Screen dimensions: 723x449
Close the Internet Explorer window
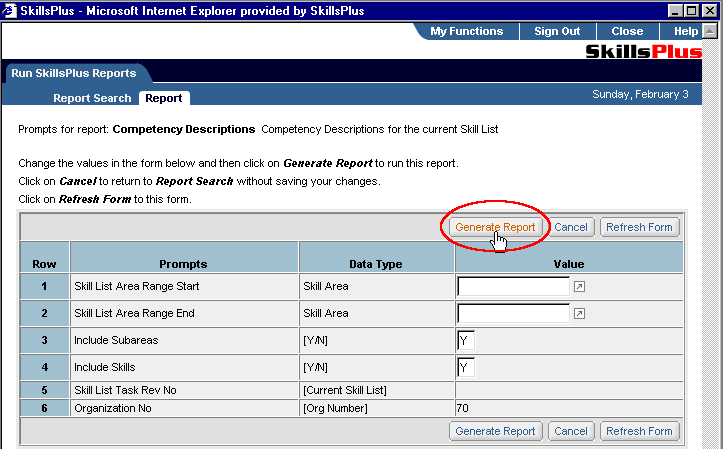pos(710,10)
